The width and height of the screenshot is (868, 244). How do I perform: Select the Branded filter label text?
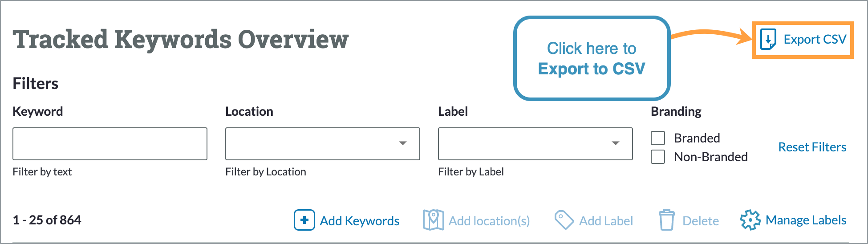(697, 138)
